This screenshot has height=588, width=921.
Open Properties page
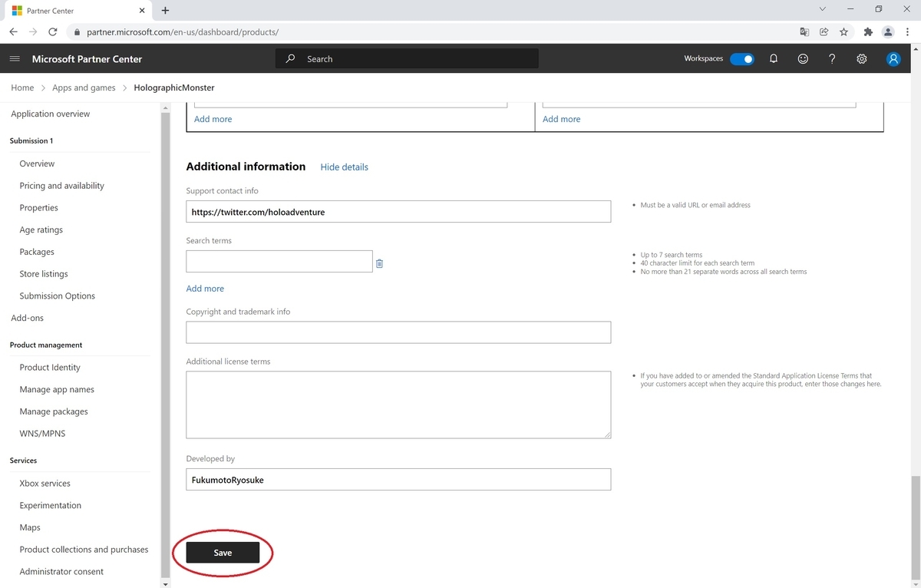(39, 208)
